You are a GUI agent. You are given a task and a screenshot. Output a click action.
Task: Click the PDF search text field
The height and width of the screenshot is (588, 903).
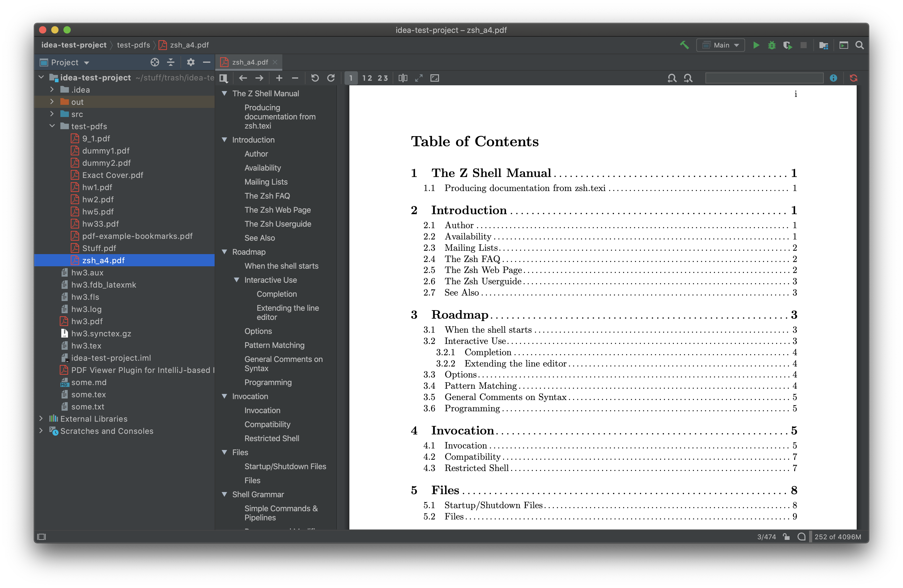(x=764, y=78)
